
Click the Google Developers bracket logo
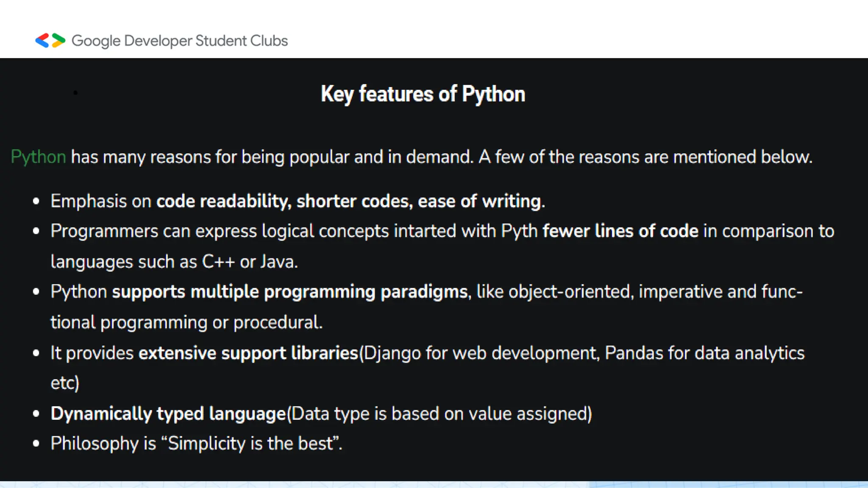50,41
